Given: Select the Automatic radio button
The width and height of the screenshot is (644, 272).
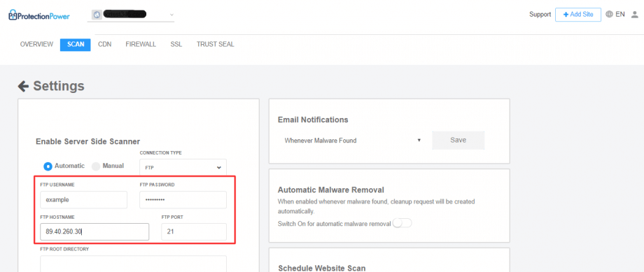Looking at the screenshot, I should tap(48, 166).
